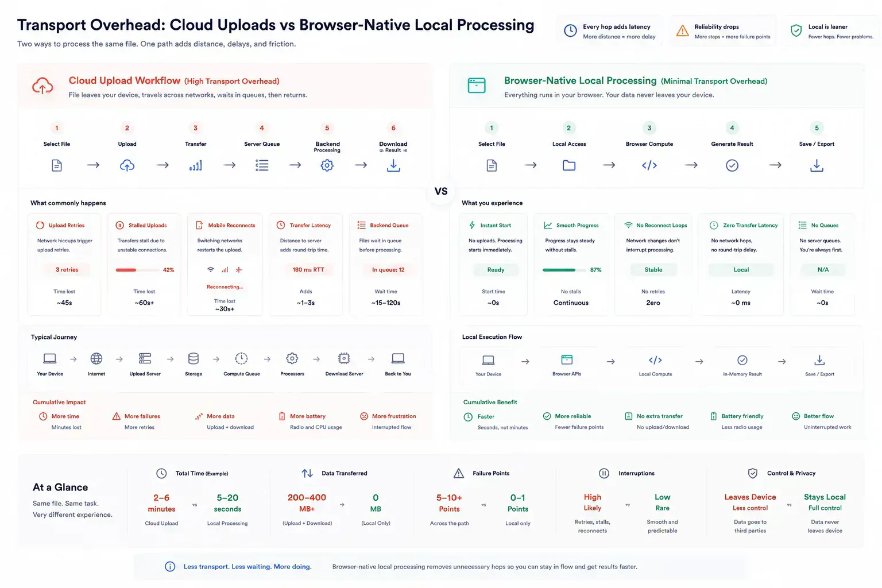Select the Transfer signal bars step icon
This screenshot has height=588, width=882.
[196, 165]
